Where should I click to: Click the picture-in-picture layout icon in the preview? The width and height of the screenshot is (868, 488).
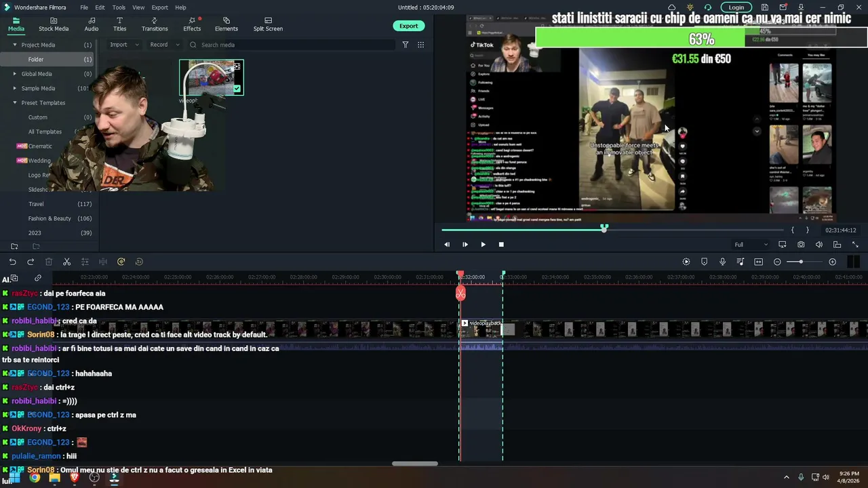coord(837,245)
